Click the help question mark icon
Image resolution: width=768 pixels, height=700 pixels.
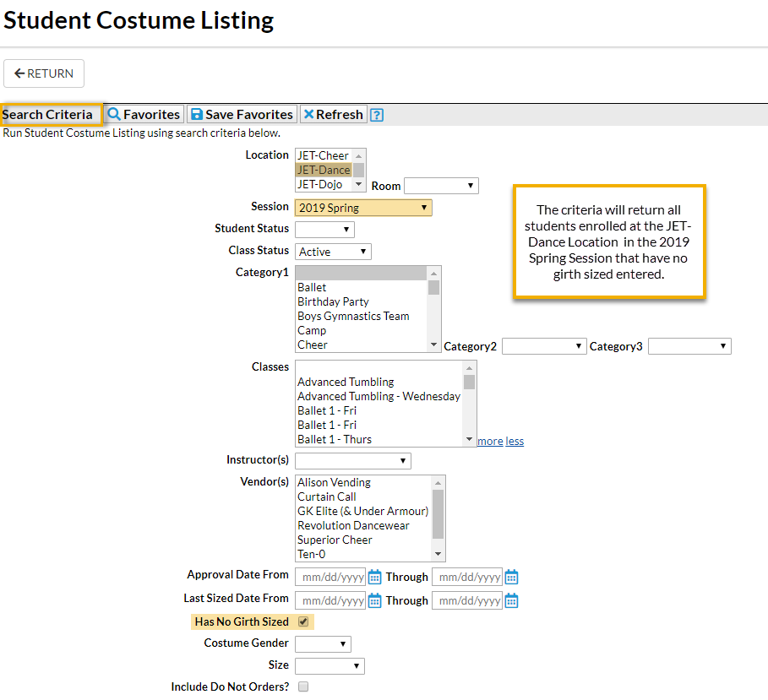(x=377, y=115)
